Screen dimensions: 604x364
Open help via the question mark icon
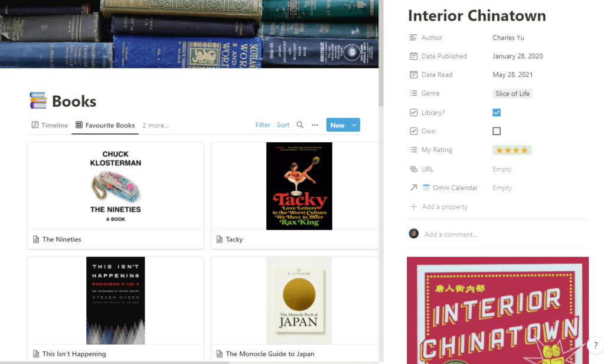(x=595, y=345)
